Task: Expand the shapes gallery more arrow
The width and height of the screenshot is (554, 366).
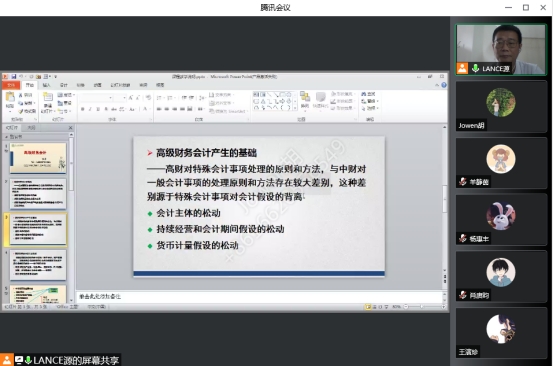Action: pos(295,108)
